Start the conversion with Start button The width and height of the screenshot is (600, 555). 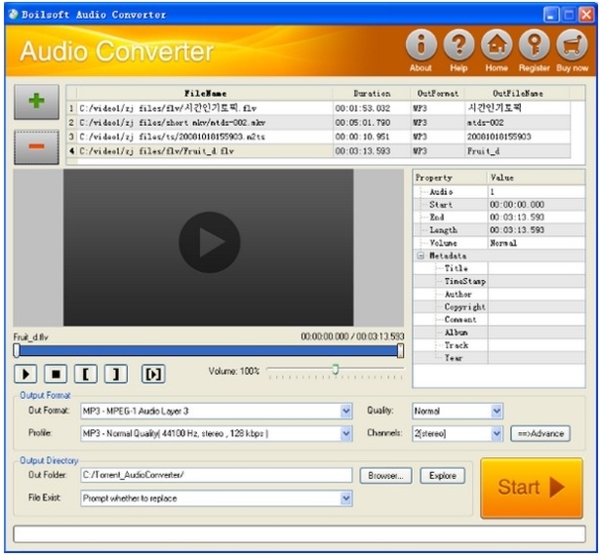[x=532, y=488]
